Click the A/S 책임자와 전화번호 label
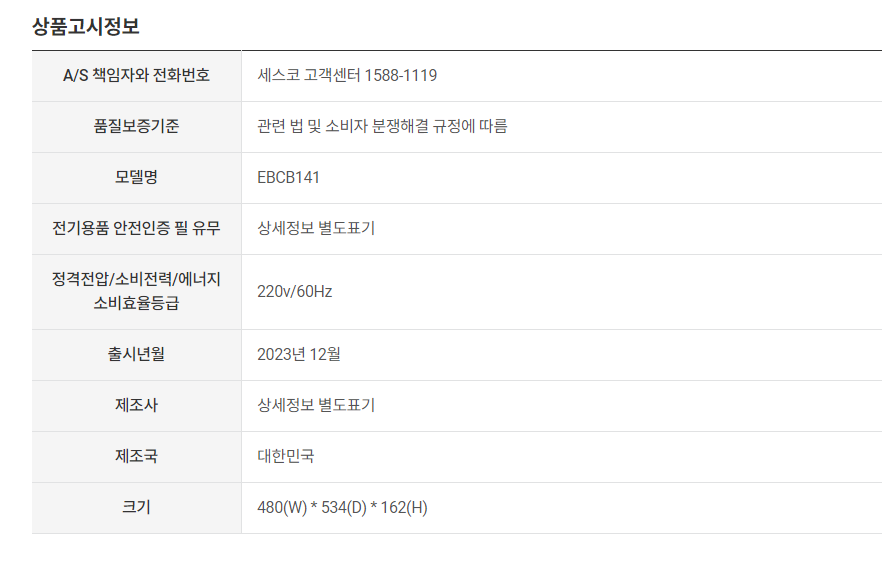Screen dimensions: 893x567 [136, 75]
